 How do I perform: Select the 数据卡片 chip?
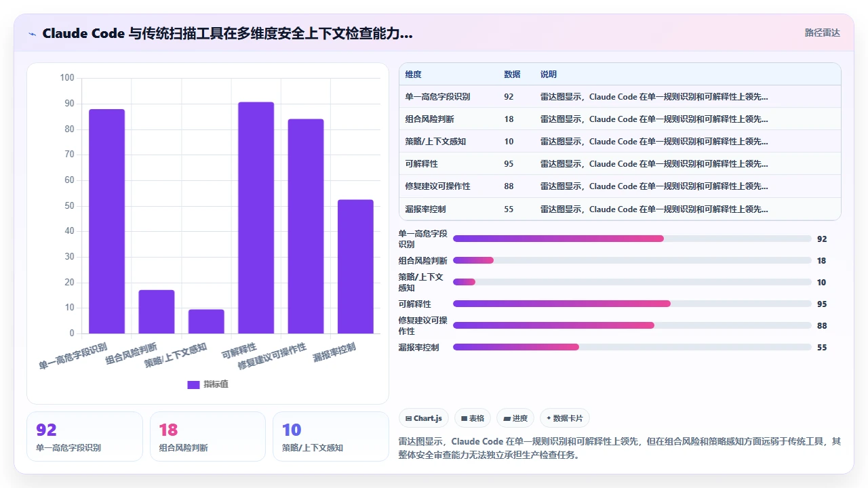pyautogui.click(x=565, y=418)
